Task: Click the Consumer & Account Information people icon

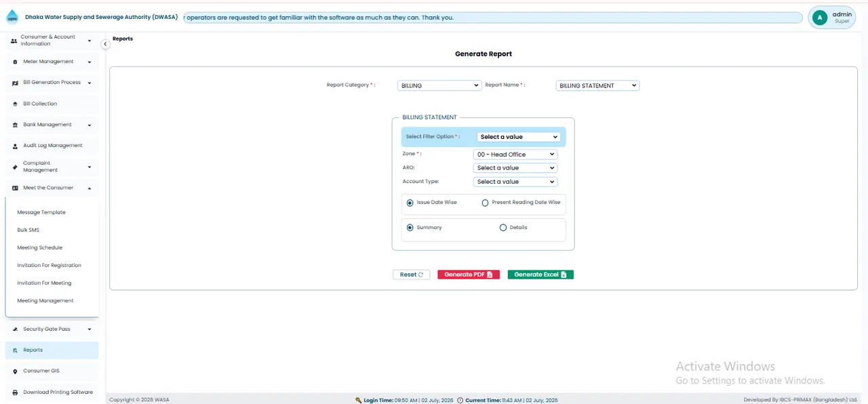Action: click(14, 41)
